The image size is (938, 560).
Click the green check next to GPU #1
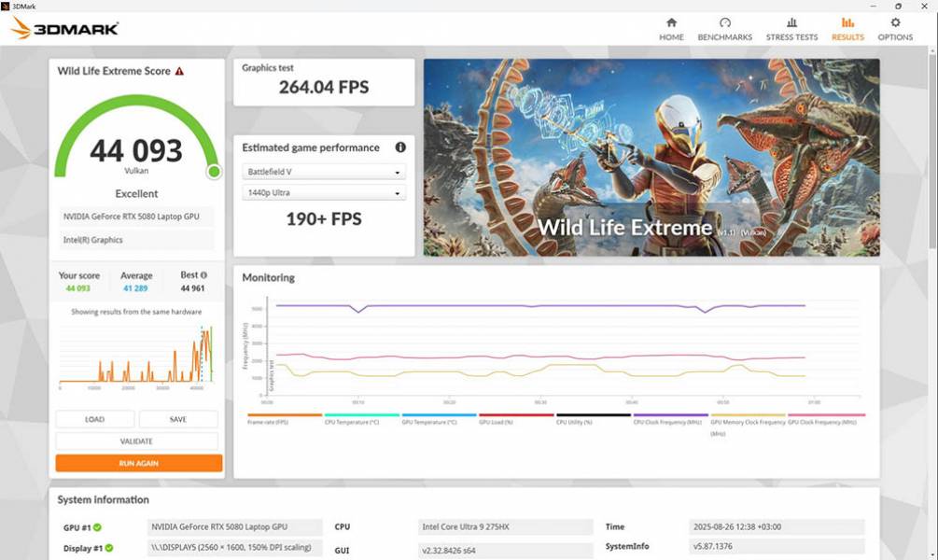(x=97, y=527)
